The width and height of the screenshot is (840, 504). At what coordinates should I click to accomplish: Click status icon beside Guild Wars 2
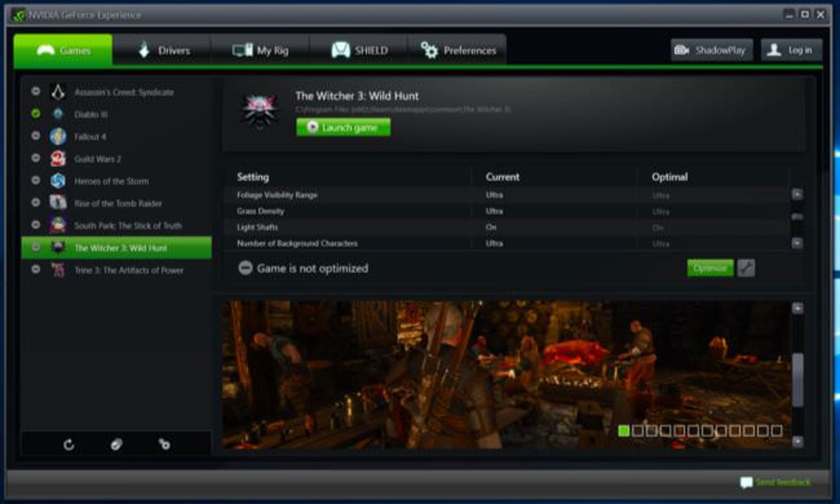click(x=36, y=158)
